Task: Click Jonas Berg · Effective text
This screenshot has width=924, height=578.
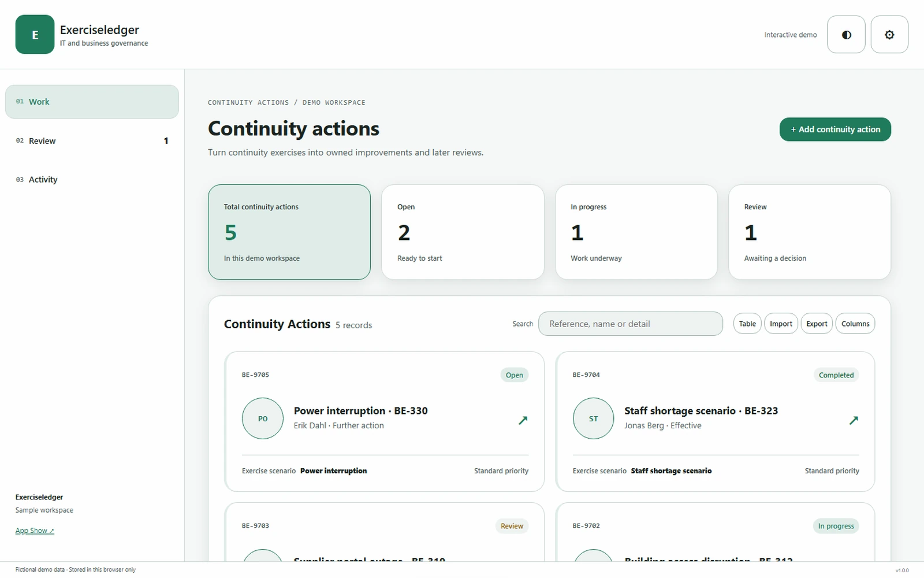Action: click(663, 425)
